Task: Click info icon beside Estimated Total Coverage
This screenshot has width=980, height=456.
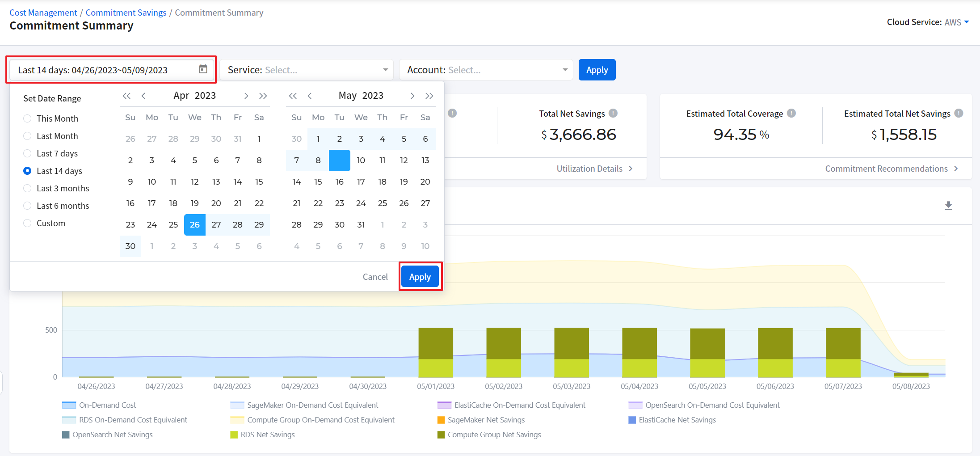Action: pos(791,114)
